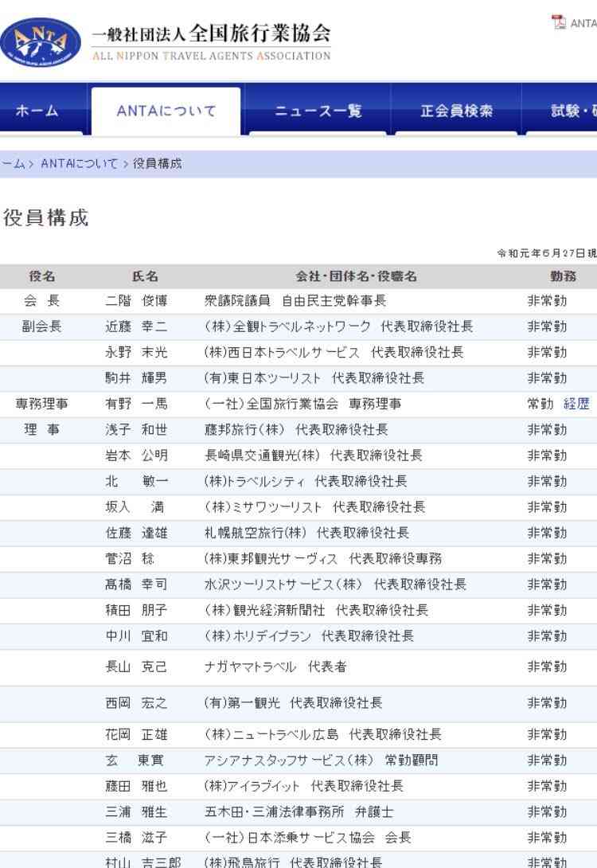Screen dimensions: 597x868
Task: Select the name 三橋 滋子
Action: click(136, 838)
